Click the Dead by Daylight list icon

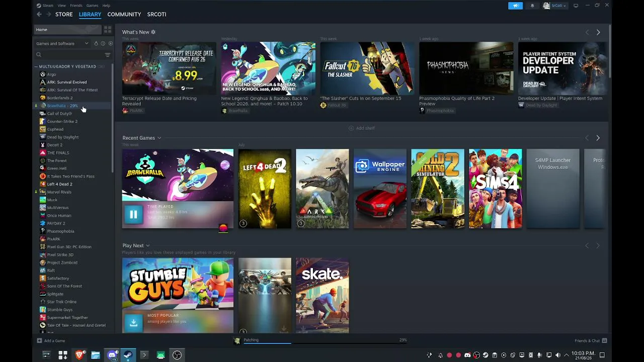click(x=43, y=137)
